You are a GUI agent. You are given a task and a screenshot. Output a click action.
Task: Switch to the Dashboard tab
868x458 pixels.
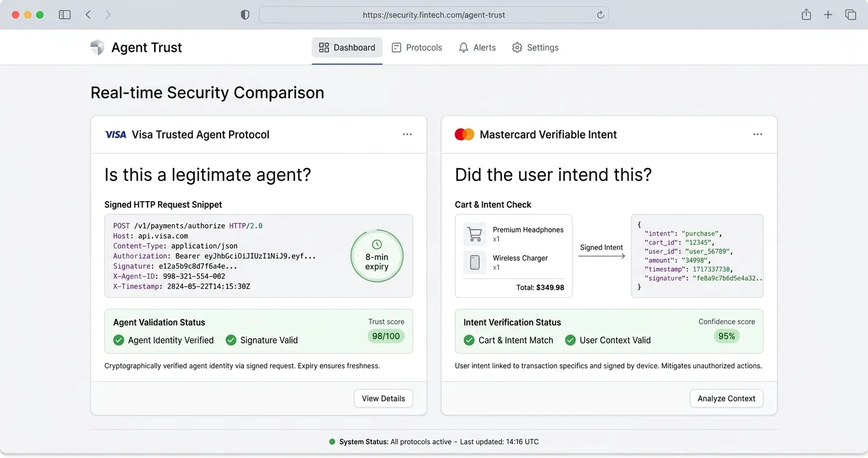[347, 48]
